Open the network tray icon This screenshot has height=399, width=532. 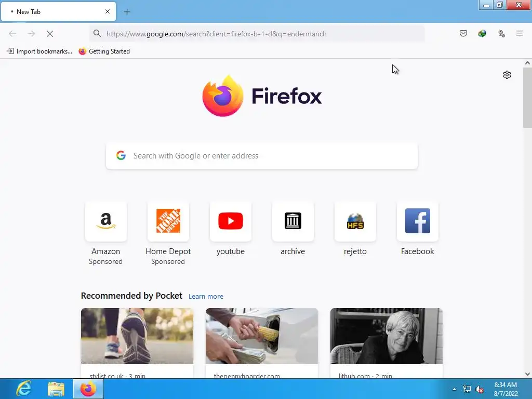click(x=467, y=389)
